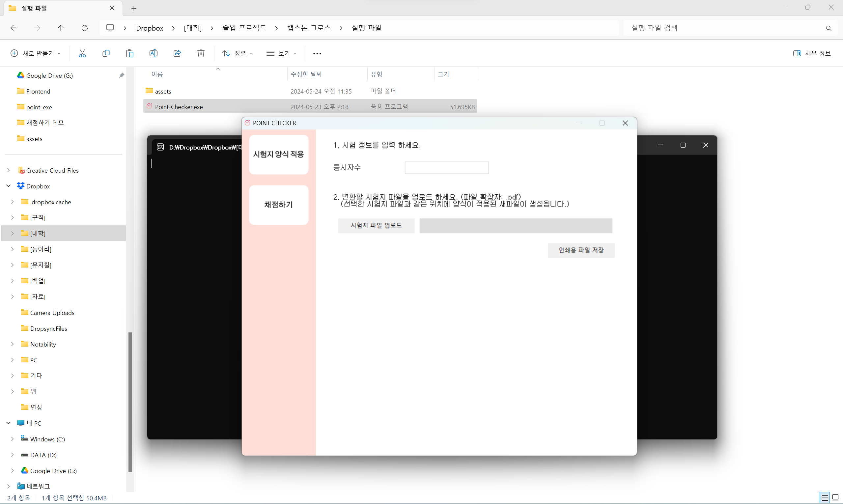Click the Paste clipboard icon

[x=130, y=53]
